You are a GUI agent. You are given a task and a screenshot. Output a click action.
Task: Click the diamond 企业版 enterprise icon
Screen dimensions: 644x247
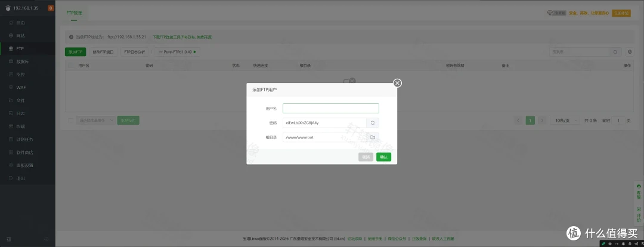[x=557, y=13]
